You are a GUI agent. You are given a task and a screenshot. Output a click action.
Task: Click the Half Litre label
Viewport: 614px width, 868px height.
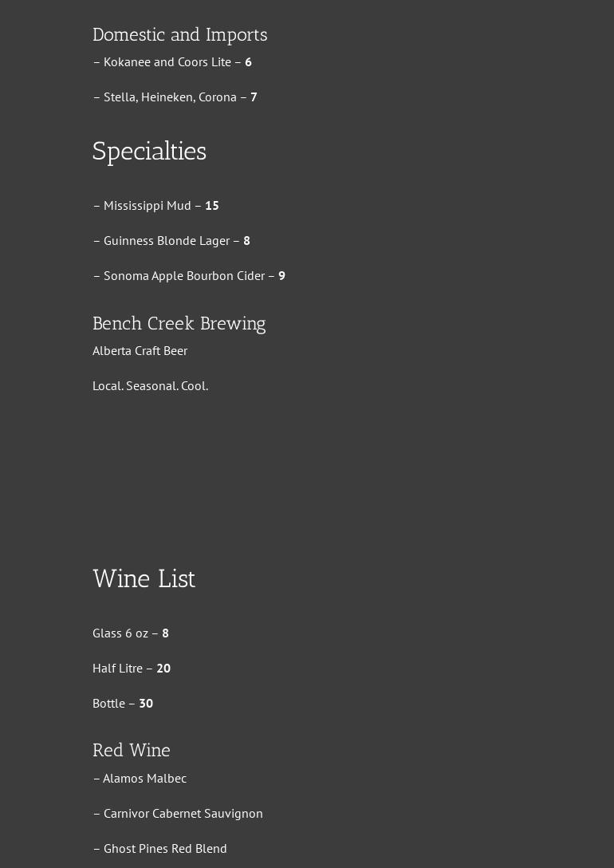click(117, 669)
